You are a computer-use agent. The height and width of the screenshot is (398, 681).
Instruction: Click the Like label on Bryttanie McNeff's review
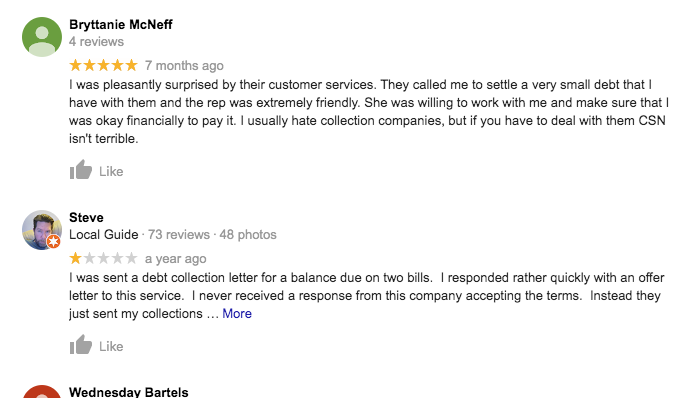click(111, 171)
